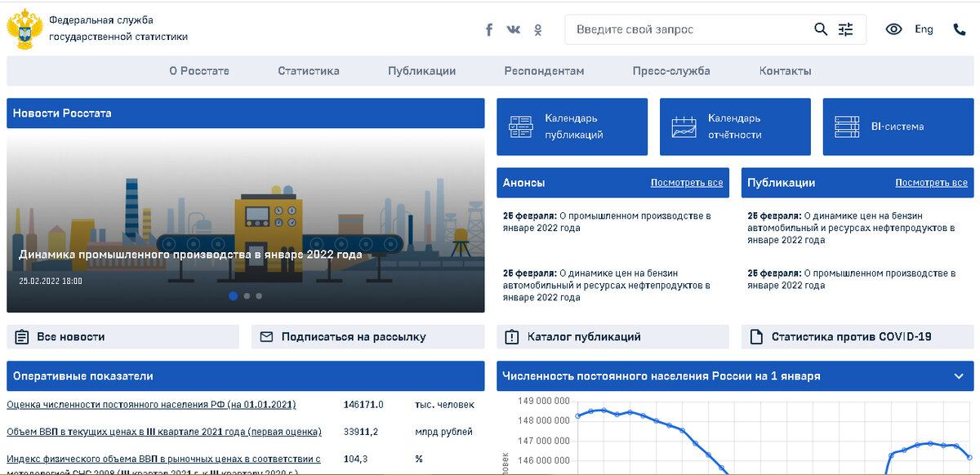Viewport: 980px width, 475px height.
Task: Select the third carousel dot
Action: pos(259,295)
